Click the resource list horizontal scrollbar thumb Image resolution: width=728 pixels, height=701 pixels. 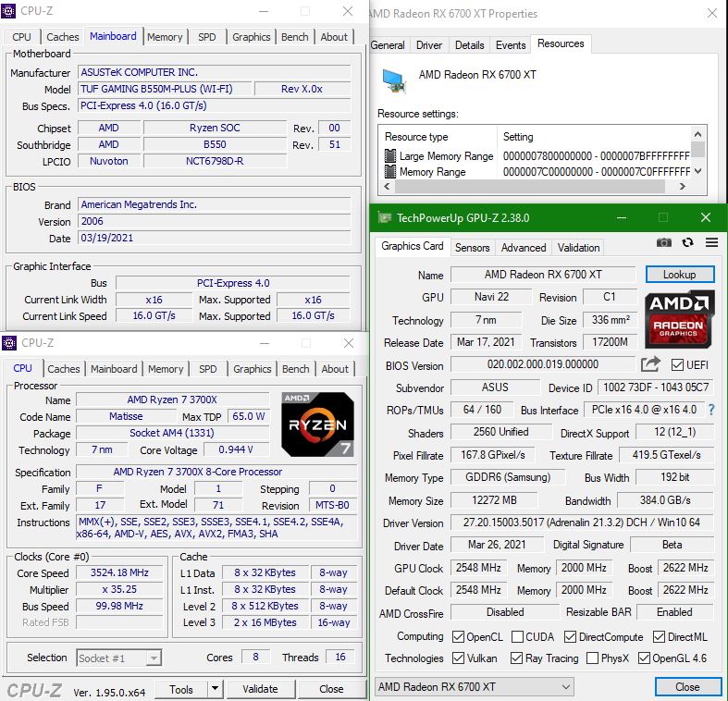[529, 186]
